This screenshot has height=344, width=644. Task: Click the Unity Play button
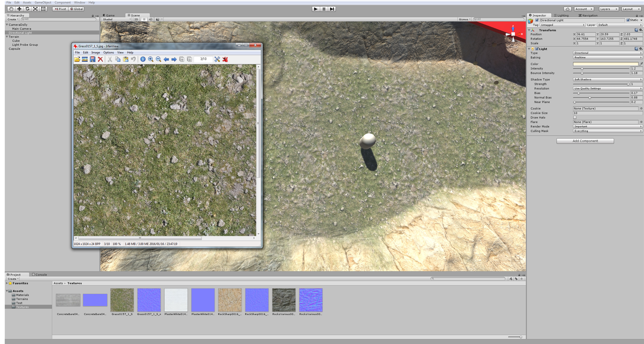(316, 9)
